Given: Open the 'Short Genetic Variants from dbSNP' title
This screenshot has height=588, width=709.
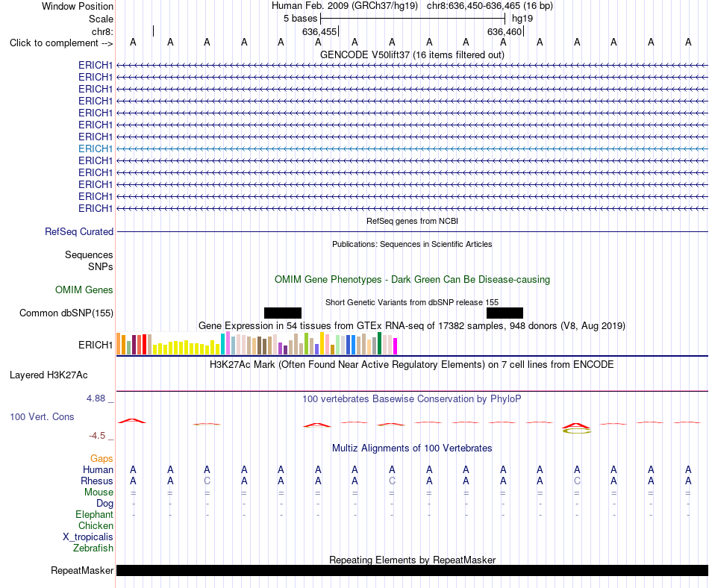Looking at the screenshot, I should click(x=412, y=302).
